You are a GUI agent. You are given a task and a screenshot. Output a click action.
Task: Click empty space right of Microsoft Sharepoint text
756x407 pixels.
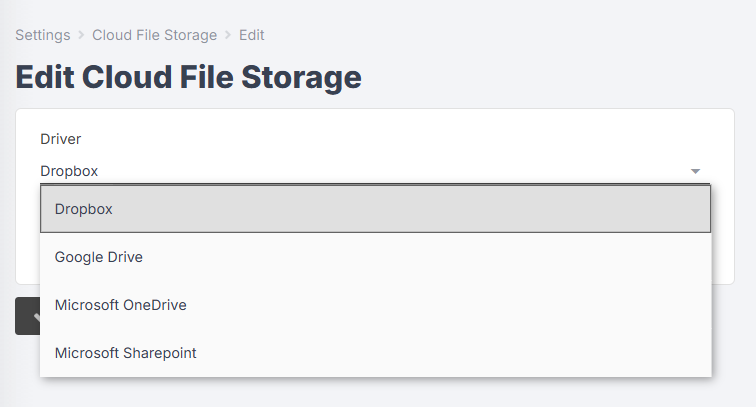pyautogui.click(x=453, y=353)
